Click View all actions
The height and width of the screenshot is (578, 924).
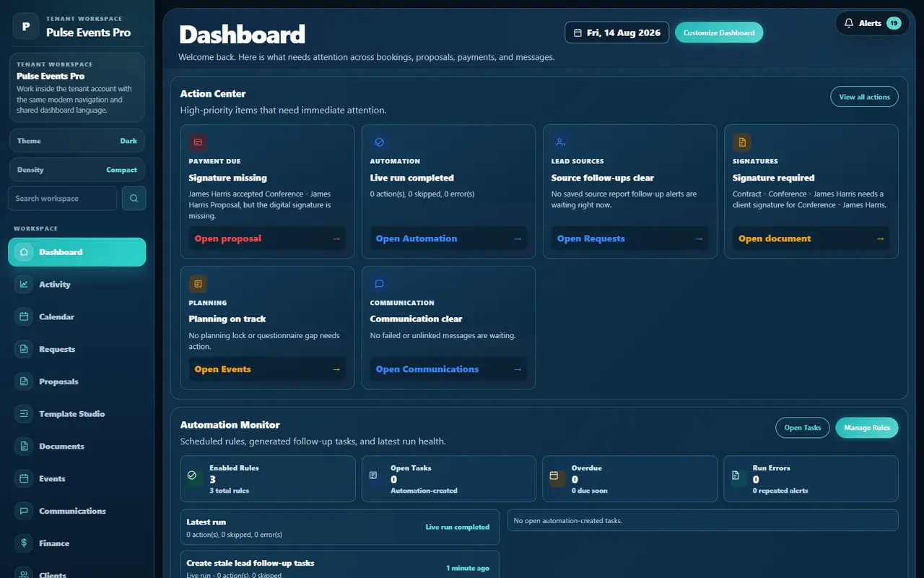coord(864,97)
